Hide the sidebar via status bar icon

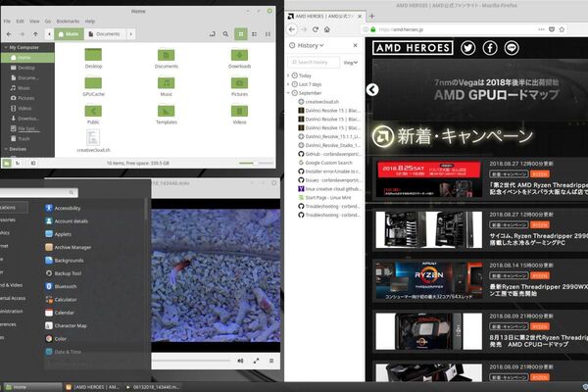(x=33, y=164)
